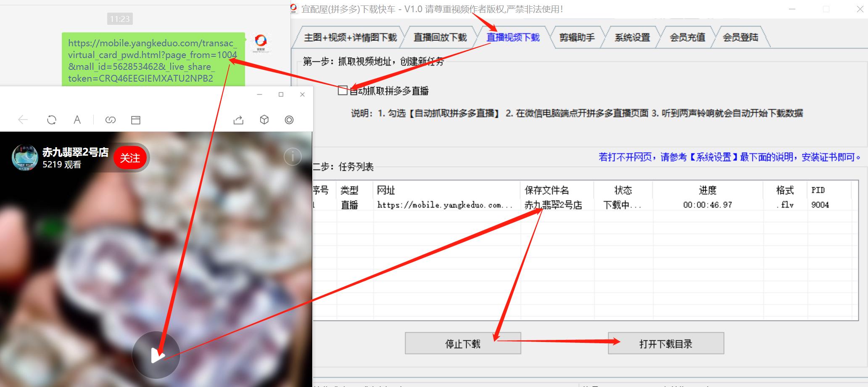The height and width of the screenshot is (387, 868).
Task: Click the 直播 type cell in task row
Action: pyautogui.click(x=349, y=205)
